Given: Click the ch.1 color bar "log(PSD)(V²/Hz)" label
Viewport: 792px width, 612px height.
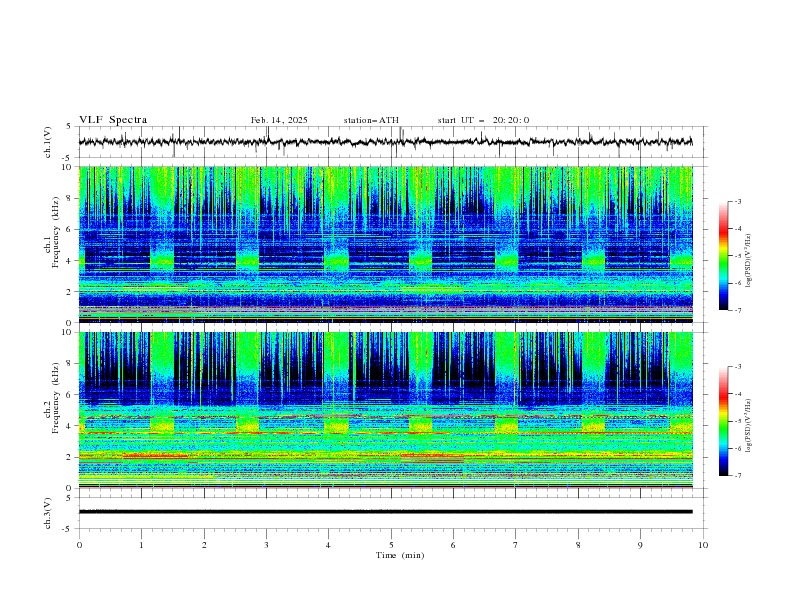Looking at the screenshot, I should (x=750, y=261).
